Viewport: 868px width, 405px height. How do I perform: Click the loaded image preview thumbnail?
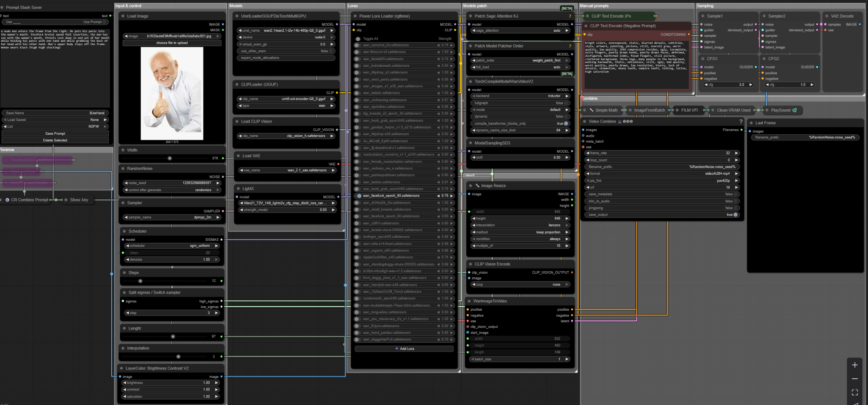click(x=172, y=93)
